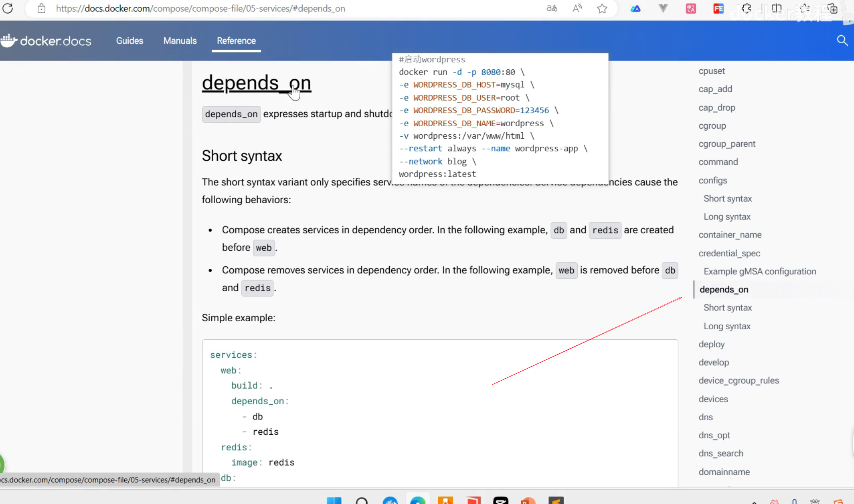This screenshot has width=854, height=504.
Task: Click the FE extension icon
Action: coord(718,8)
